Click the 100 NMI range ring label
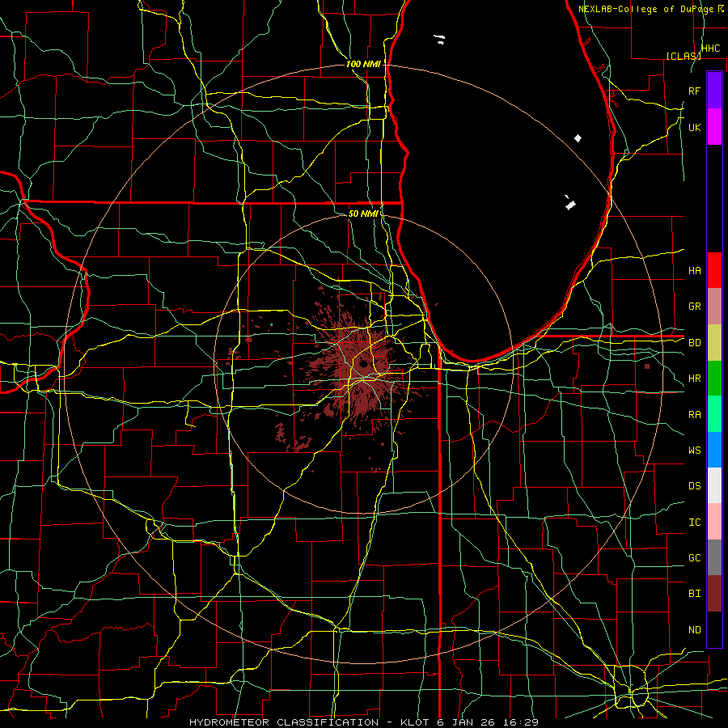 [x=363, y=64]
